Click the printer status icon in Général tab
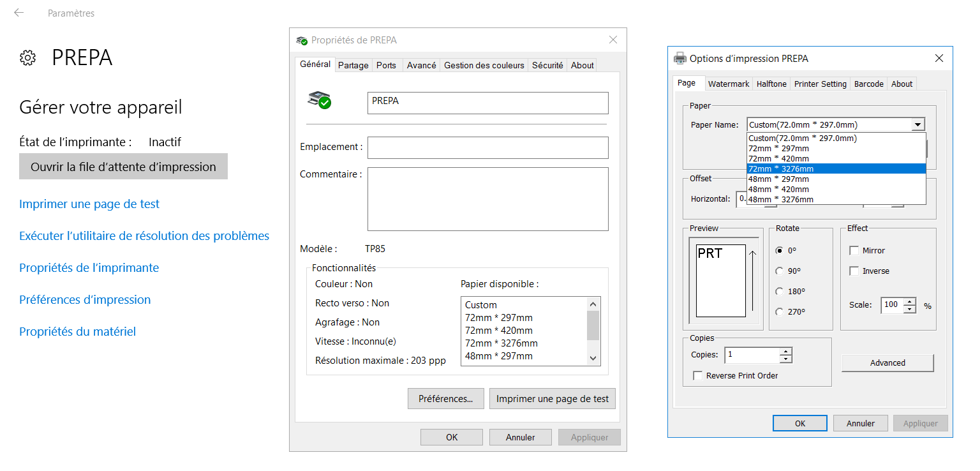980x471 pixels. point(320,100)
